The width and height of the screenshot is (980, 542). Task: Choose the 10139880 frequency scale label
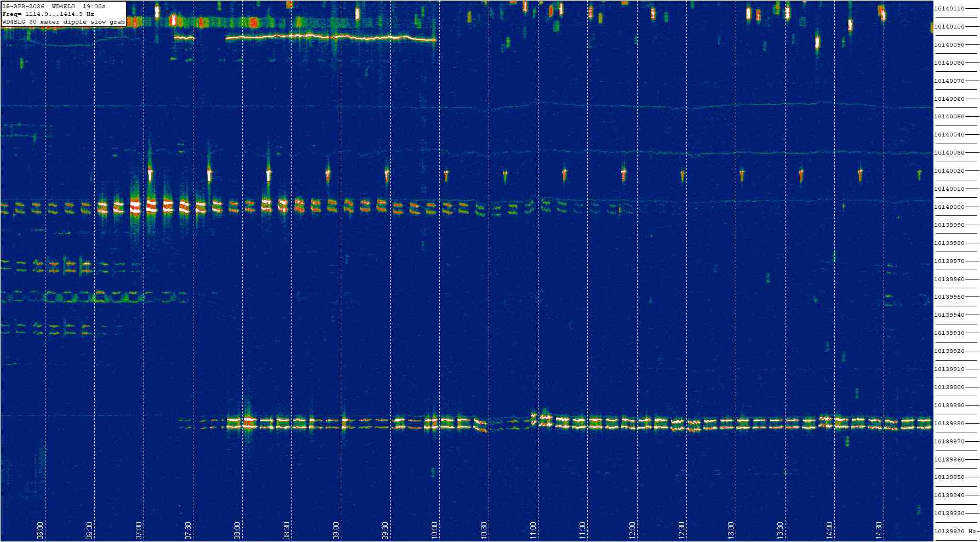click(949, 424)
